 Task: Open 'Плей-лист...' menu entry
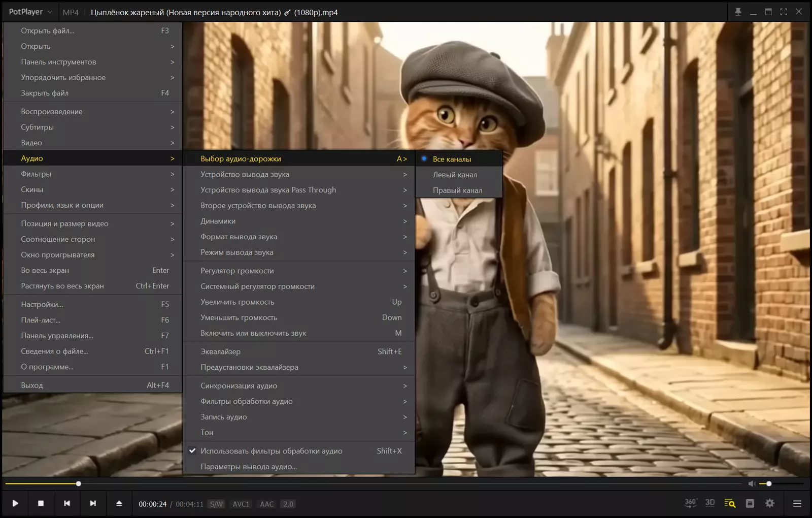[x=93, y=320]
